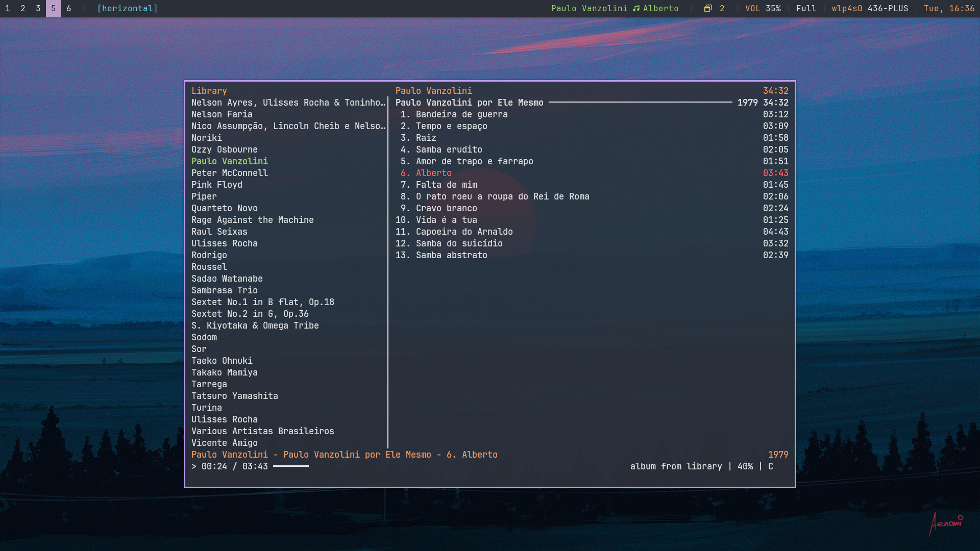Select track 13 Samba abstrato
Image resolution: width=980 pixels, height=551 pixels.
click(592, 255)
